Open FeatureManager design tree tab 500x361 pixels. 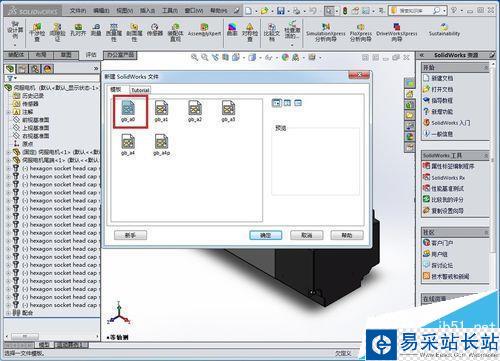tap(10, 69)
